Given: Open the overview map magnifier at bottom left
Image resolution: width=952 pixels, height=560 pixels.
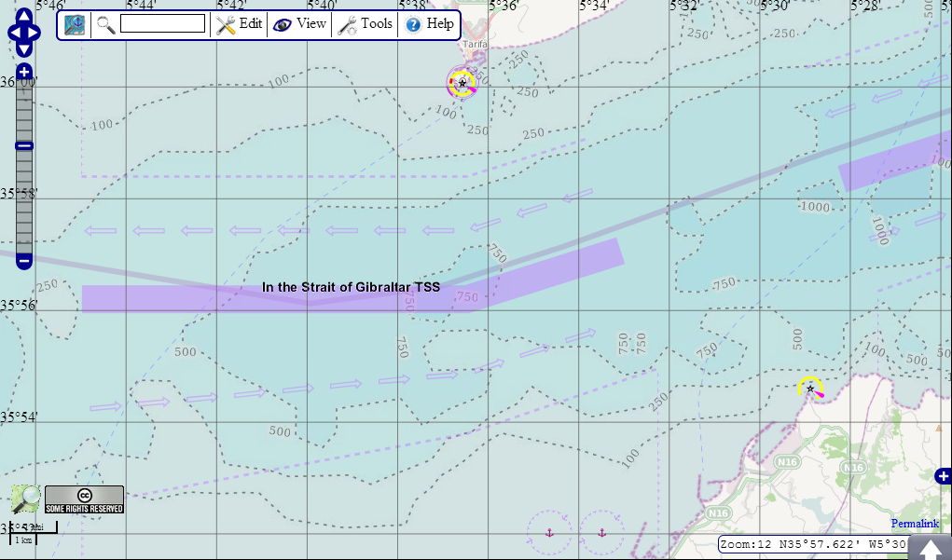Looking at the screenshot, I should click(25, 500).
